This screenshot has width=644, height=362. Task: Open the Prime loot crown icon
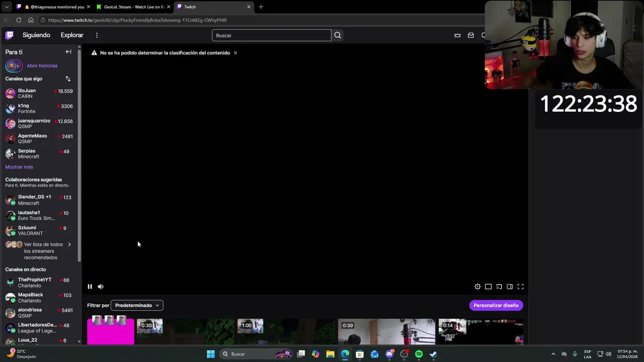click(457, 35)
